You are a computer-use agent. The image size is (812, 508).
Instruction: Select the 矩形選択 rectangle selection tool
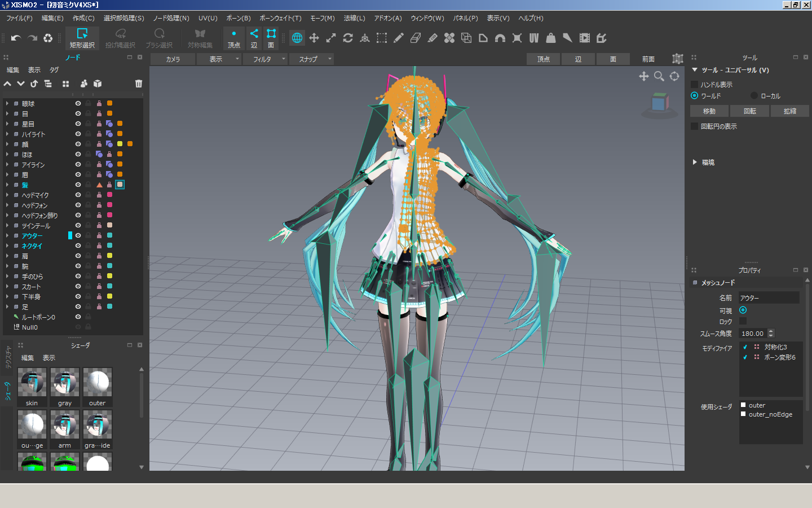[x=82, y=38]
